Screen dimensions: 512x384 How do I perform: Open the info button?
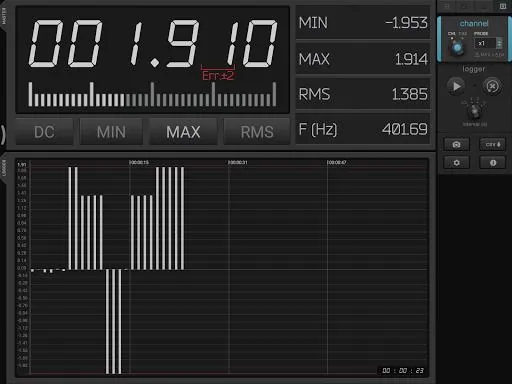493,163
